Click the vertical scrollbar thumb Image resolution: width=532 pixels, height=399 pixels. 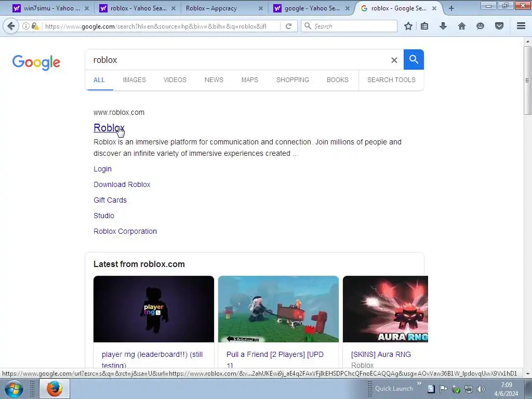click(527, 81)
